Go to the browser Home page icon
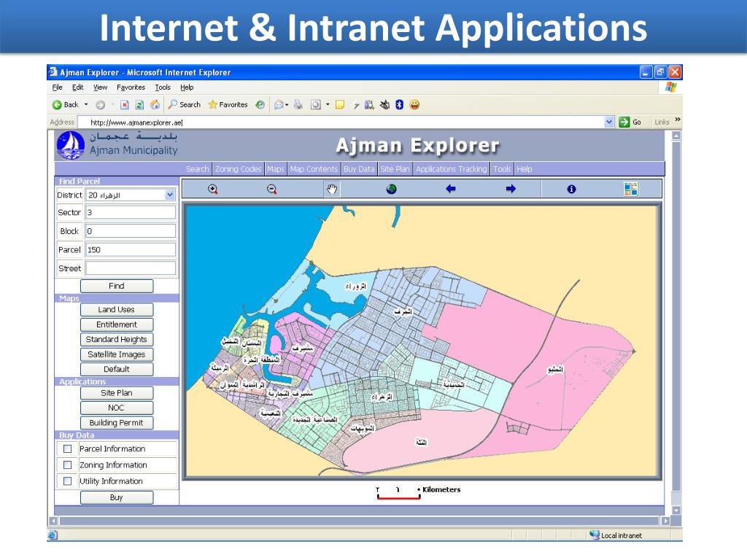Image resolution: width=747 pixels, height=560 pixels. click(155, 105)
